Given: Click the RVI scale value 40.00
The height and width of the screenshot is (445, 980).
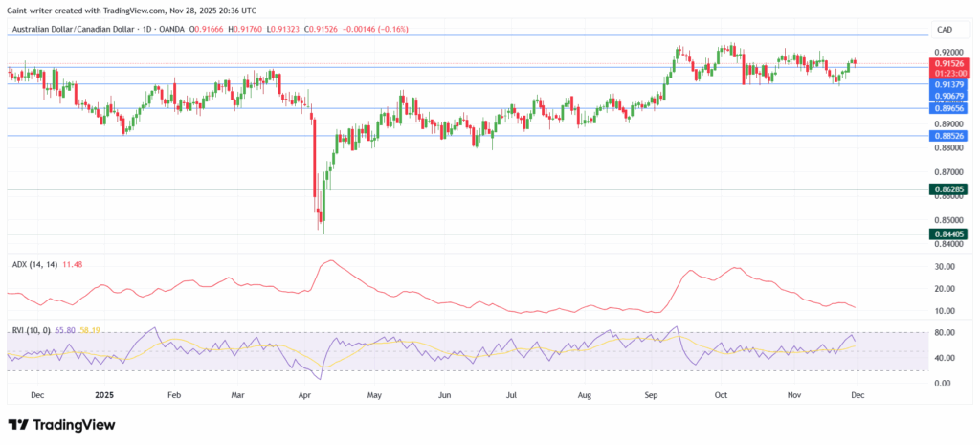Looking at the screenshot, I should coord(947,358).
